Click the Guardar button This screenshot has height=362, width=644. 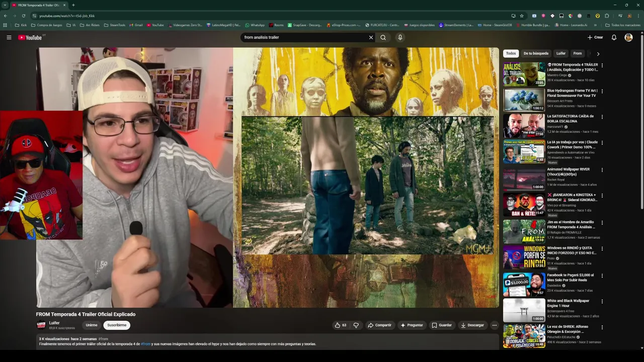click(x=442, y=325)
